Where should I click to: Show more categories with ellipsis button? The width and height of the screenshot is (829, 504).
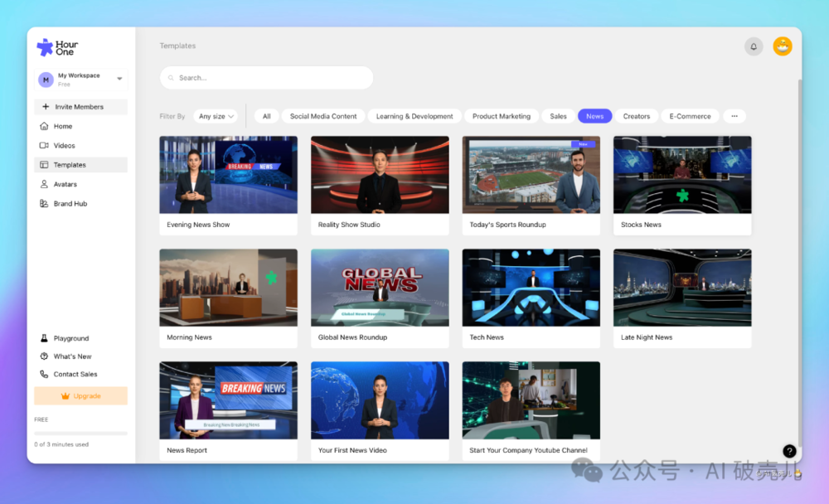point(734,116)
